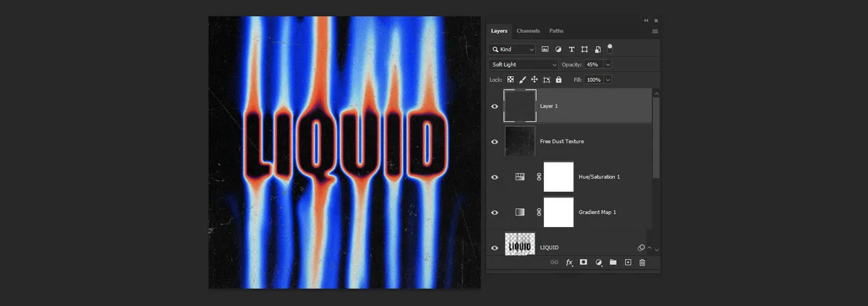Select the Hue/Saturation 1 mask thumbnail
This screenshot has height=306, width=868.
coord(558,177)
